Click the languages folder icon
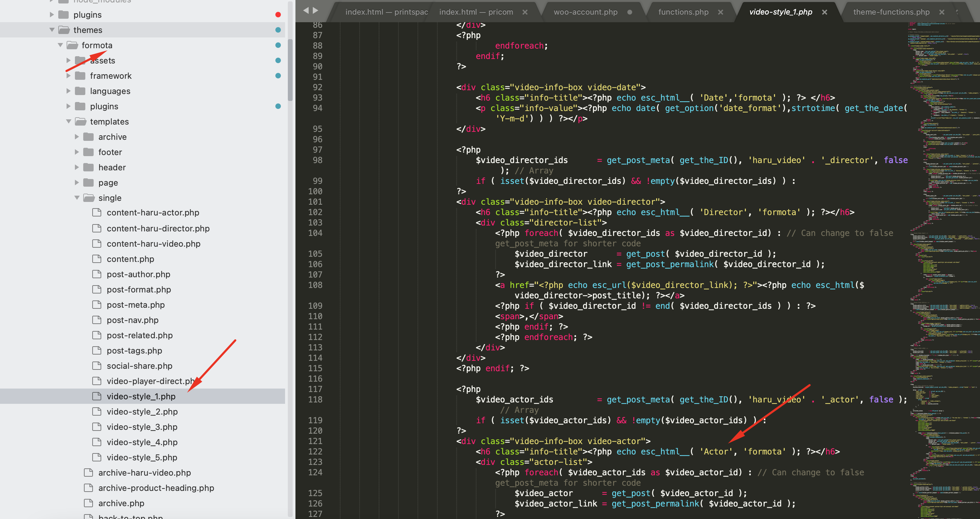The image size is (980, 519). tap(80, 91)
